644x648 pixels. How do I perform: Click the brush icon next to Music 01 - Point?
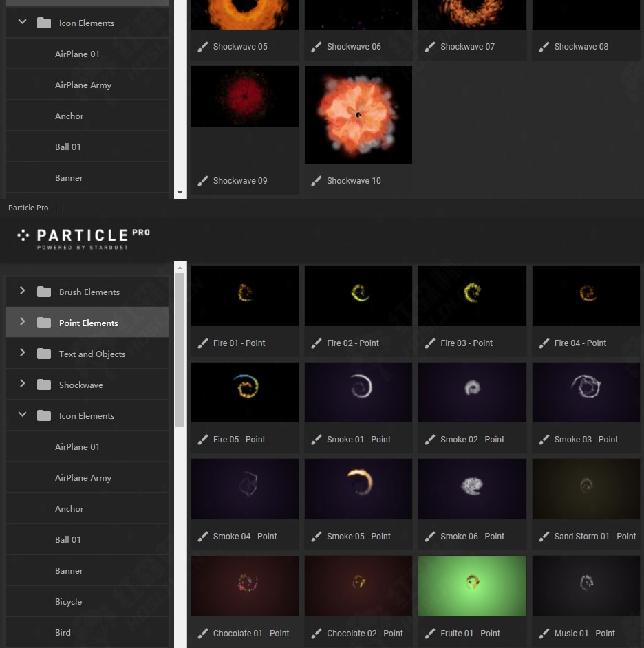point(544,634)
